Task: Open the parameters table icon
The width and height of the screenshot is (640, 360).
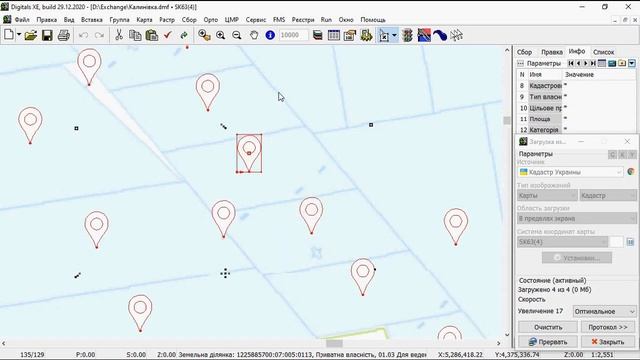Action: pos(333,36)
